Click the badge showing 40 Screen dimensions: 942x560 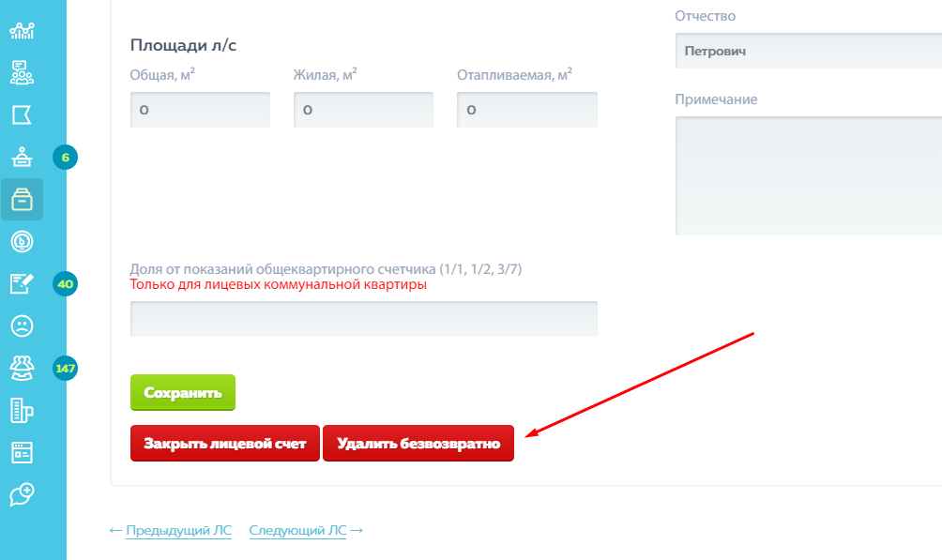65,283
